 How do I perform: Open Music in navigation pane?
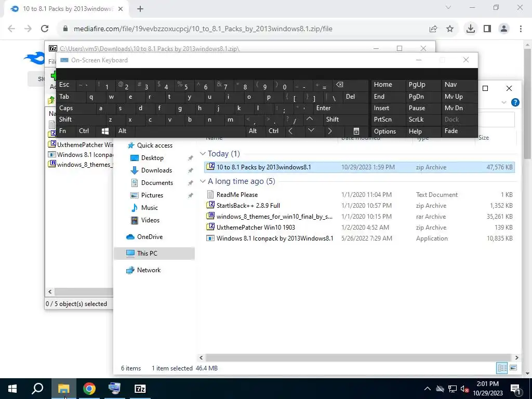149,208
